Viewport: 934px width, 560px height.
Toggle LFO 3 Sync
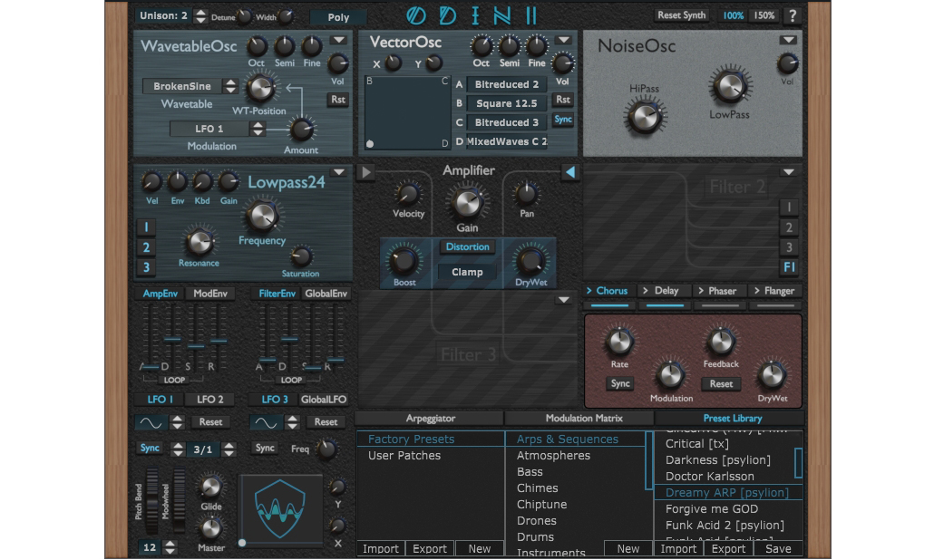point(265,449)
